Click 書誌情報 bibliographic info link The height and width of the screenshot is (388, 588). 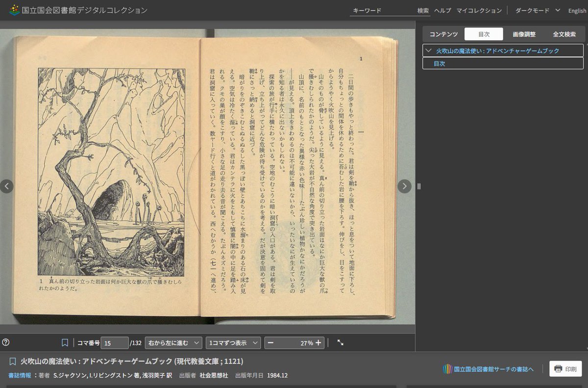pyautogui.click(x=20, y=375)
